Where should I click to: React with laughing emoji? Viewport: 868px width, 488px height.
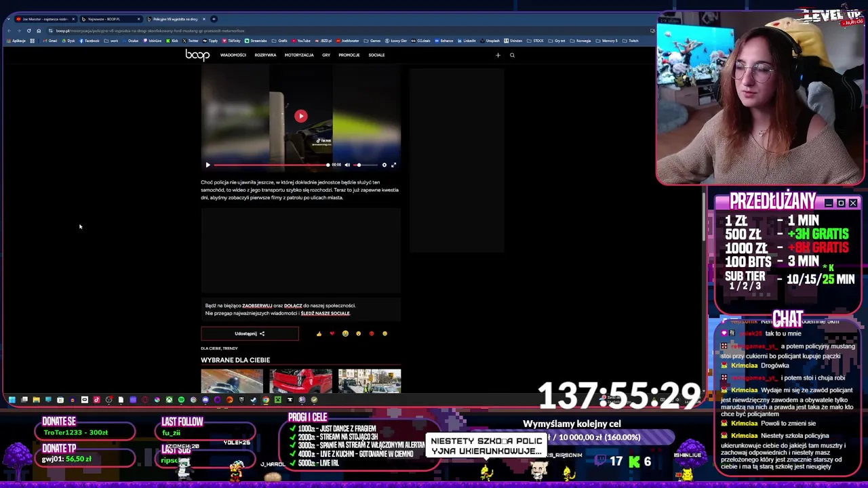coord(345,333)
